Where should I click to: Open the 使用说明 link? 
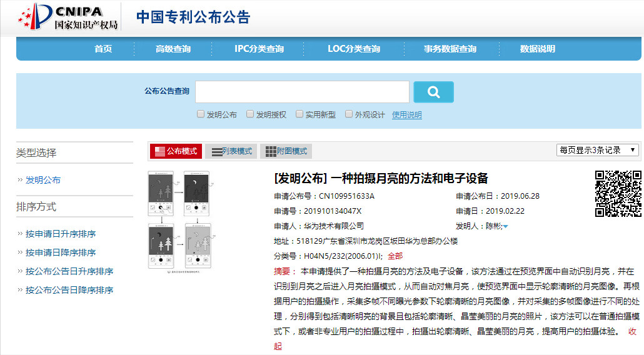tap(406, 115)
